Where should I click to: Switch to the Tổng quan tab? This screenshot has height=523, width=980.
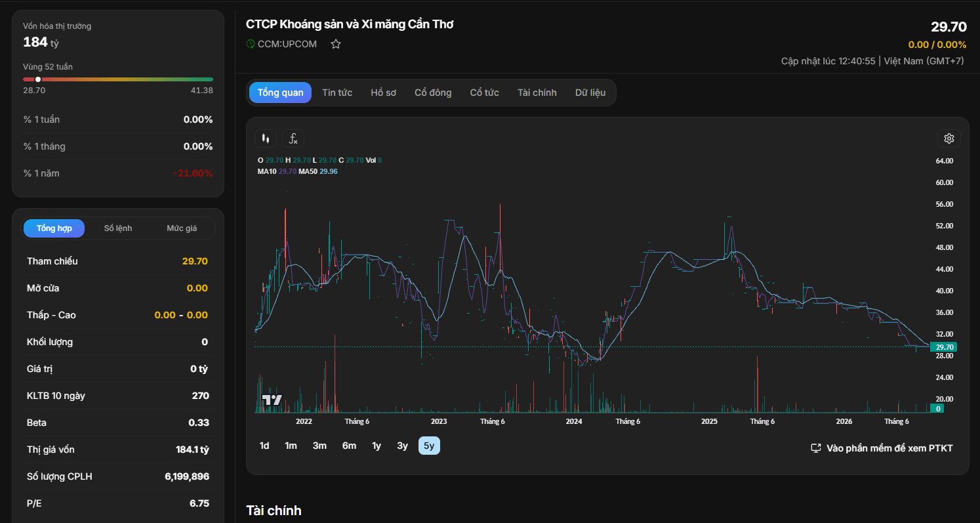click(280, 93)
